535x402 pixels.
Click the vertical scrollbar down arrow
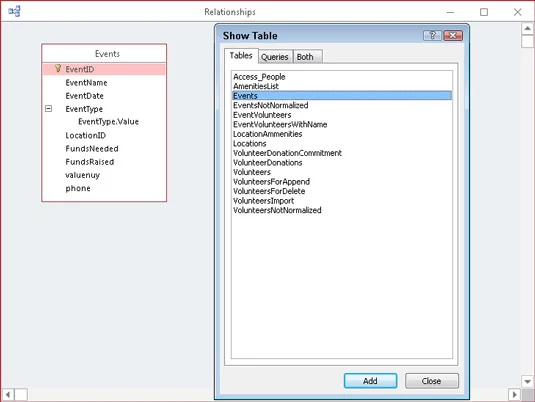(527, 382)
